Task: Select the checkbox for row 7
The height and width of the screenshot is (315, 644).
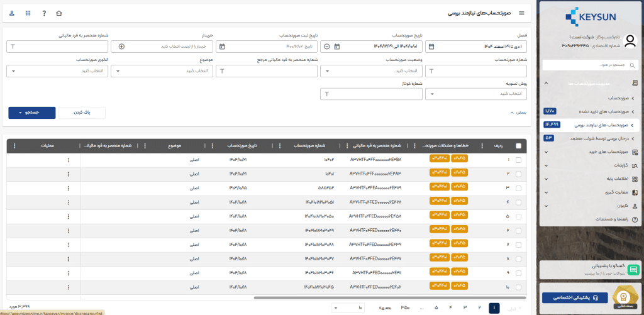Action: point(518,244)
